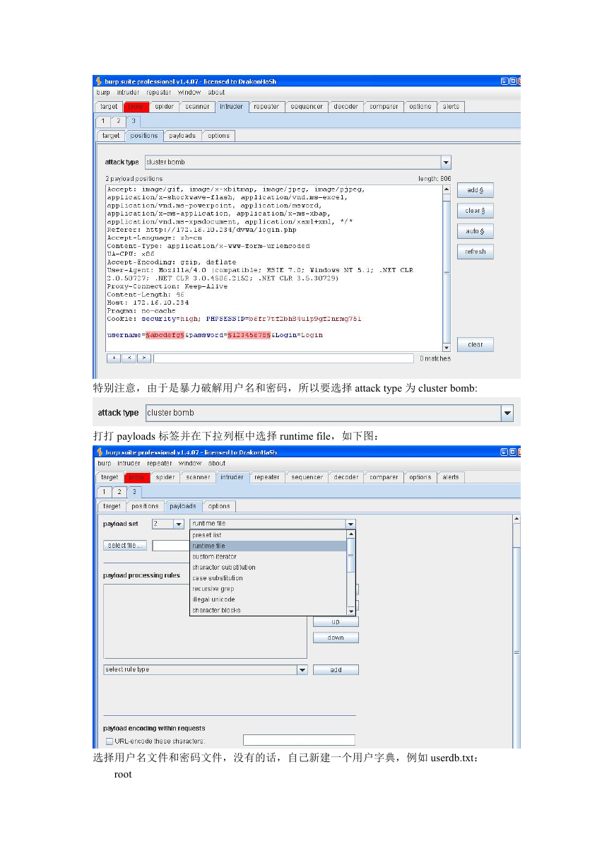Click the down button for processing rules

(x=336, y=638)
